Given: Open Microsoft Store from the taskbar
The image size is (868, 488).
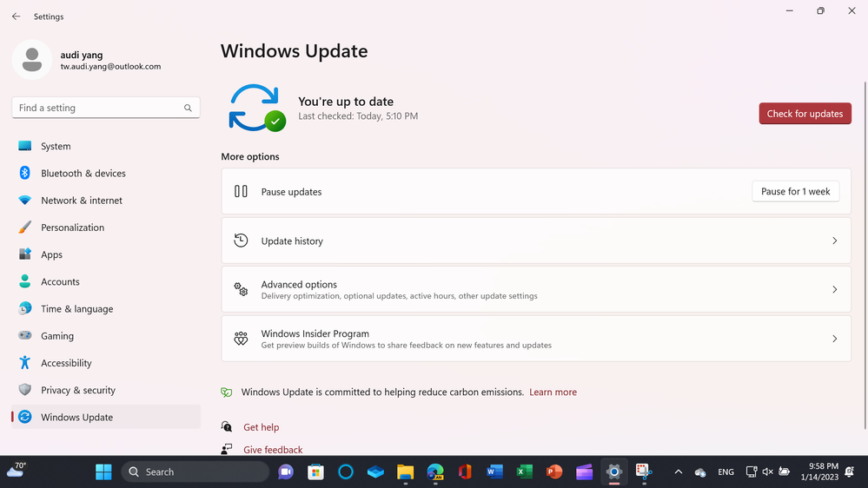Looking at the screenshot, I should (315, 472).
